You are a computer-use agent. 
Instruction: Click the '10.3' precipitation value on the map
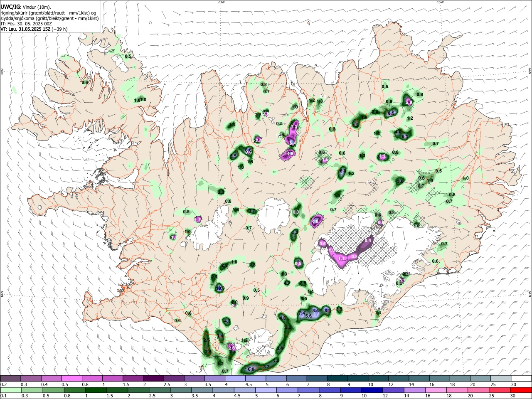coord(220,288)
